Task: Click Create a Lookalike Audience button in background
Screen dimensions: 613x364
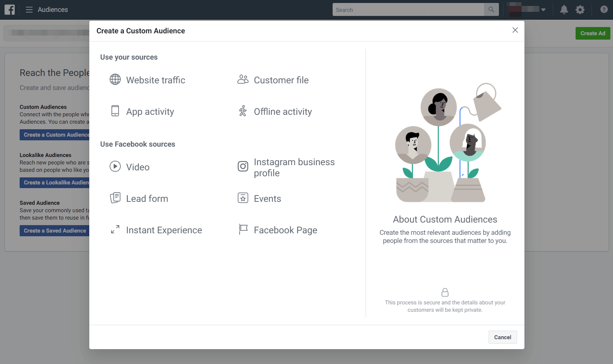Action: tap(55, 183)
